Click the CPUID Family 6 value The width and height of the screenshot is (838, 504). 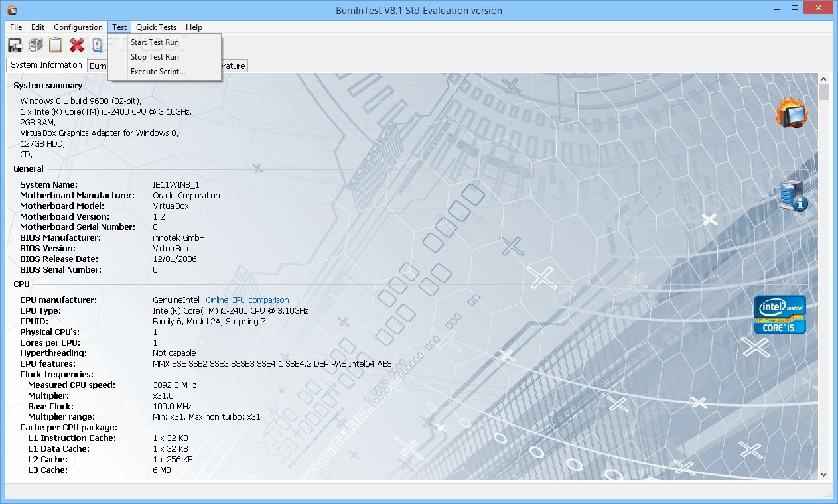coord(209,322)
